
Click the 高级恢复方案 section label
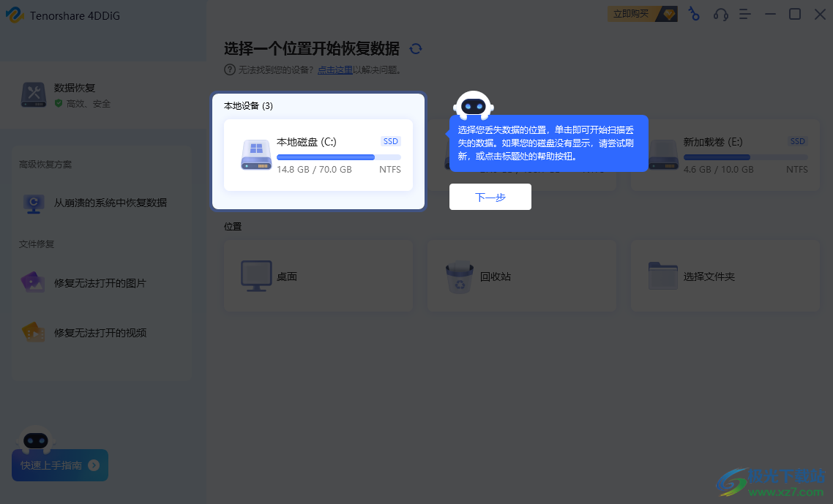click(x=45, y=164)
